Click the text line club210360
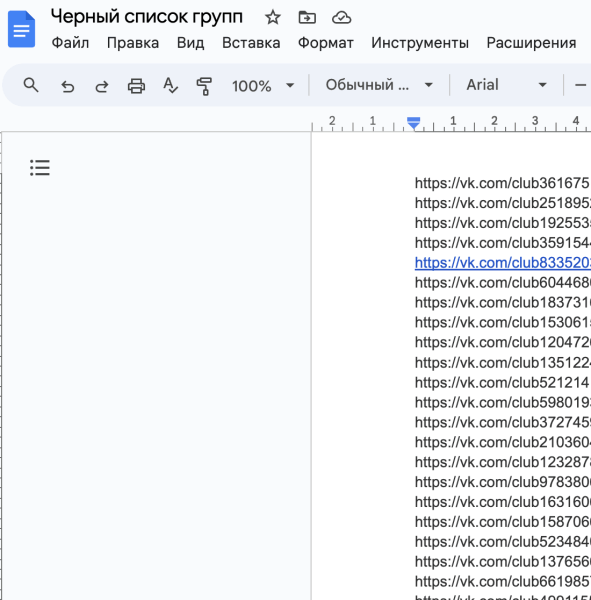591x600 pixels. [503, 442]
